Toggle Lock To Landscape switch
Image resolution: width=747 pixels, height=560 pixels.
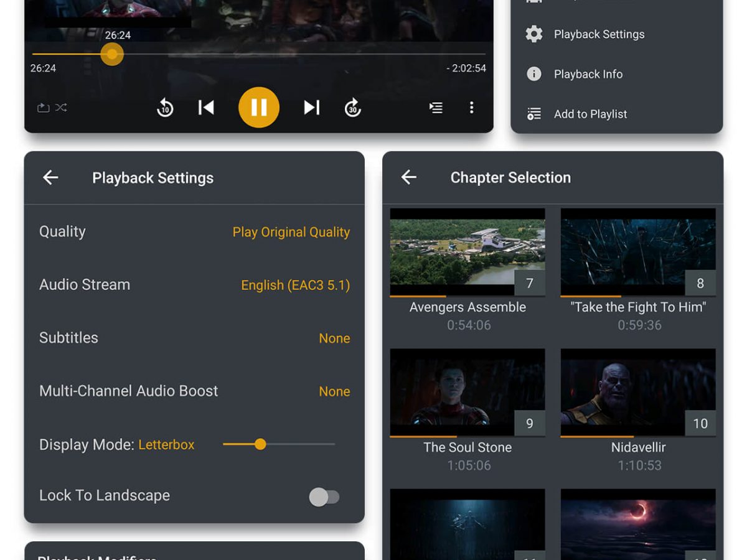[324, 497]
